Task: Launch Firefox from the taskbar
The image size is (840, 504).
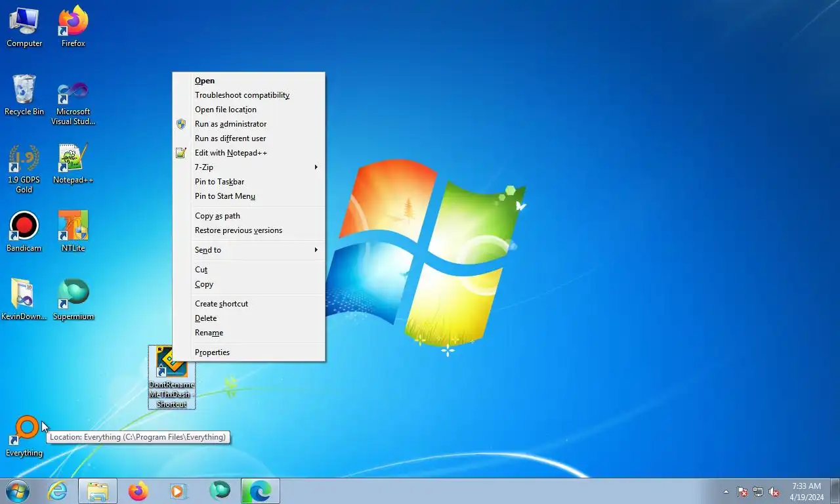Action: pyautogui.click(x=138, y=491)
